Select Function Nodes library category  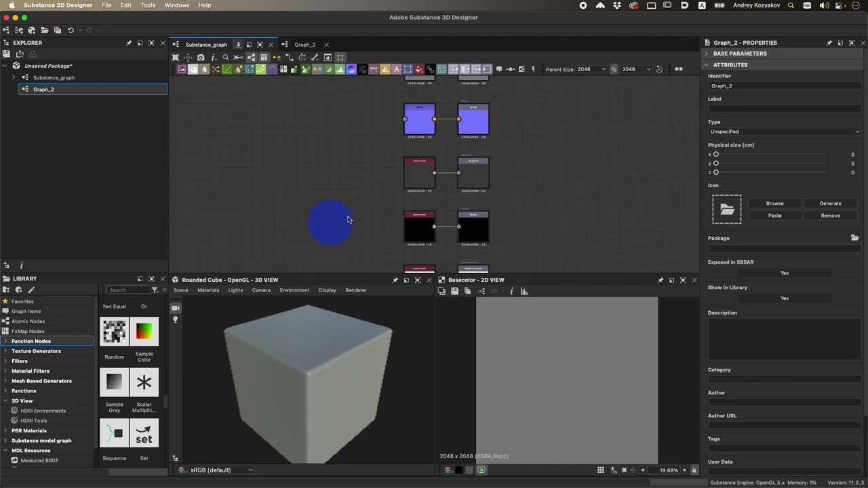(x=47, y=341)
